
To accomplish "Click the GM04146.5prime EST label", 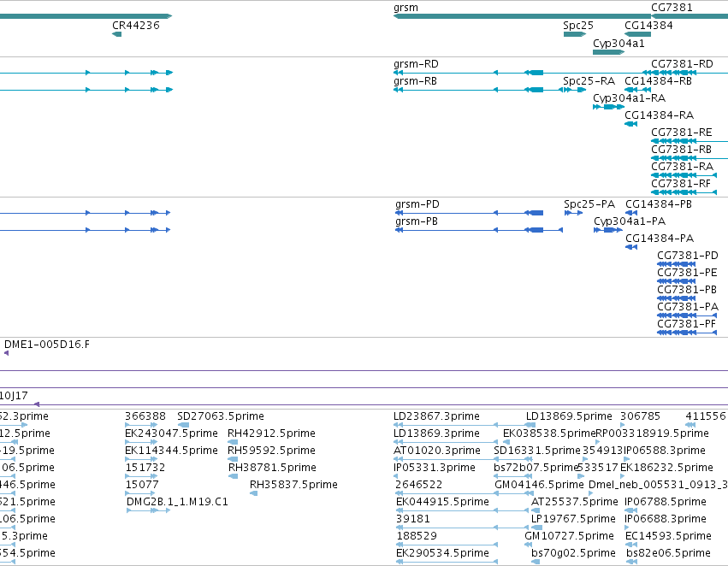I will click(539, 485).
